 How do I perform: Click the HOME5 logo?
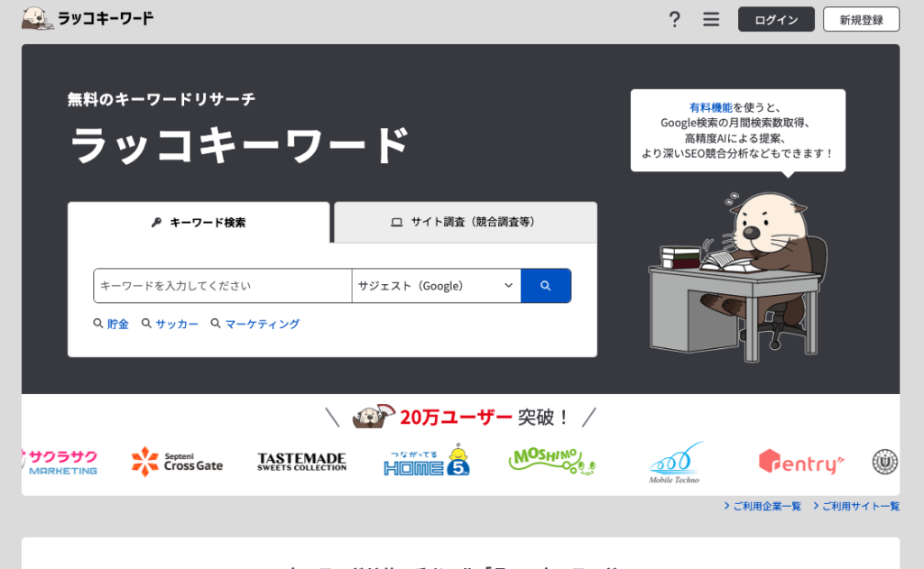[x=426, y=461]
